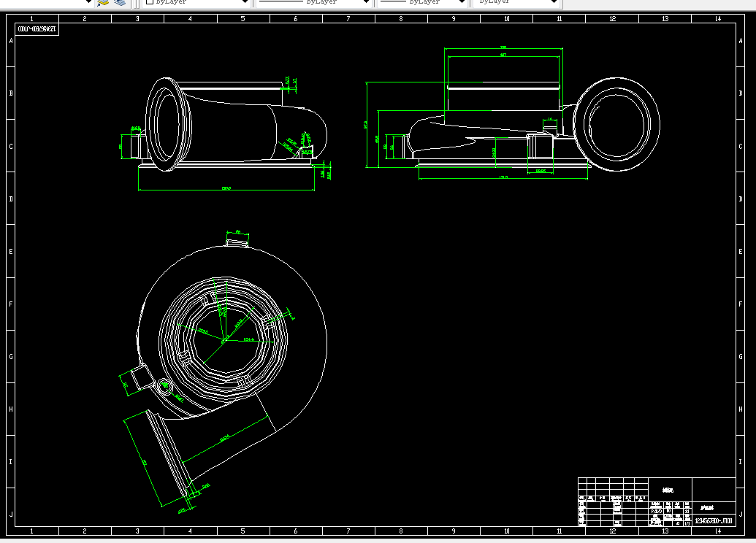The image size is (756, 543).
Task: Select the volute plan view outer spiral outline
Action: tap(232, 339)
